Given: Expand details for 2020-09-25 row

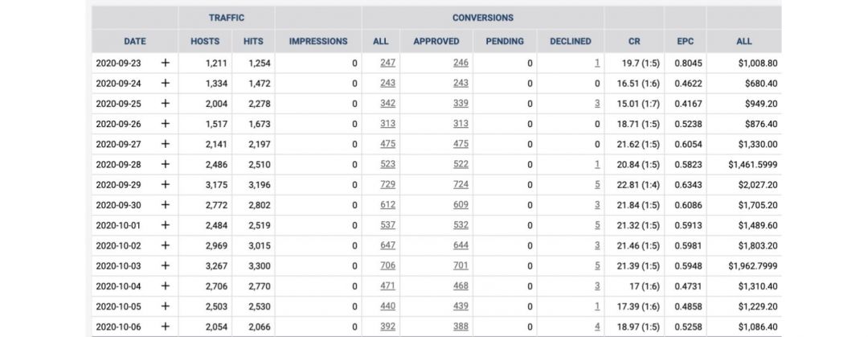Looking at the screenshot, I should pos(166,103).
